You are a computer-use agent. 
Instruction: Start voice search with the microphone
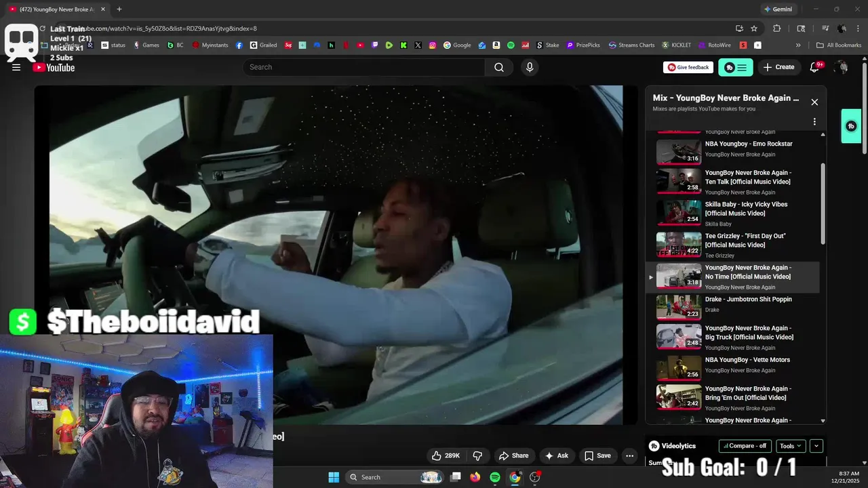pos(530,67)
